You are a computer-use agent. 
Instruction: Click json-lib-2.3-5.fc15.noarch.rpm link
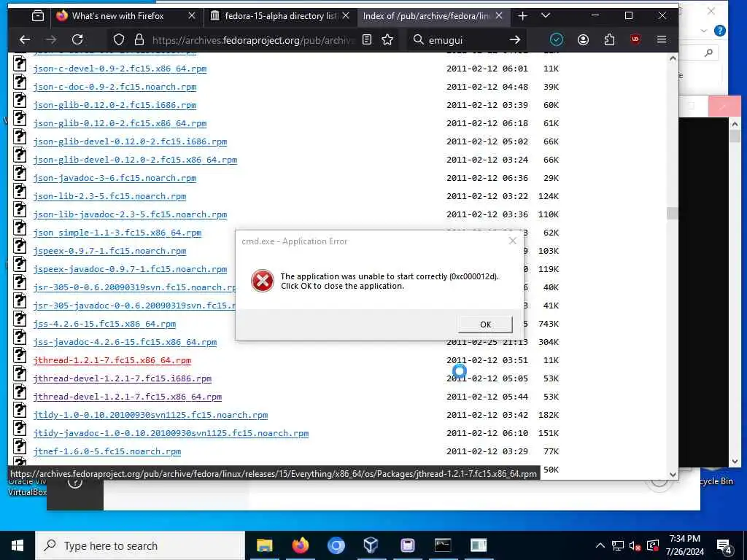pos(109,196)
